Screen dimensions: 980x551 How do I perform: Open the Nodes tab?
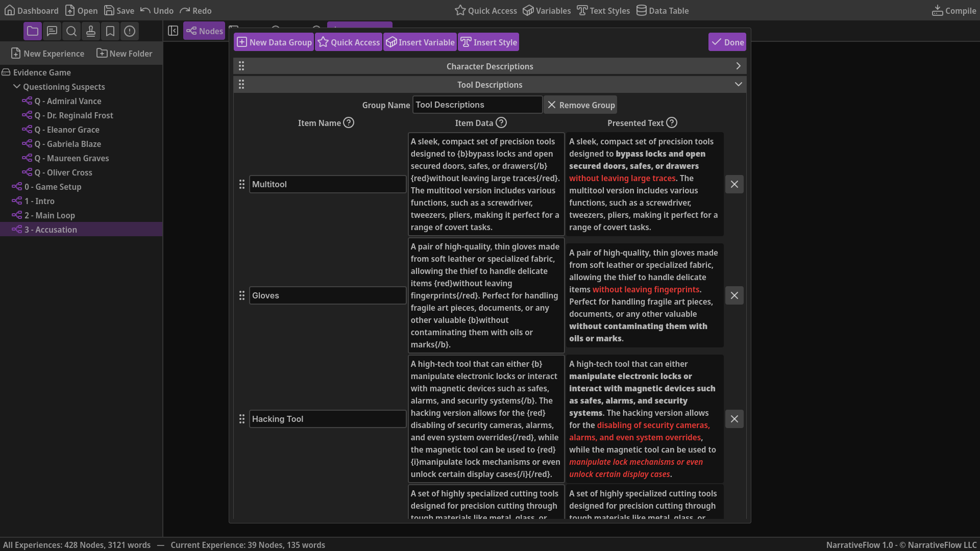point(205,31)
